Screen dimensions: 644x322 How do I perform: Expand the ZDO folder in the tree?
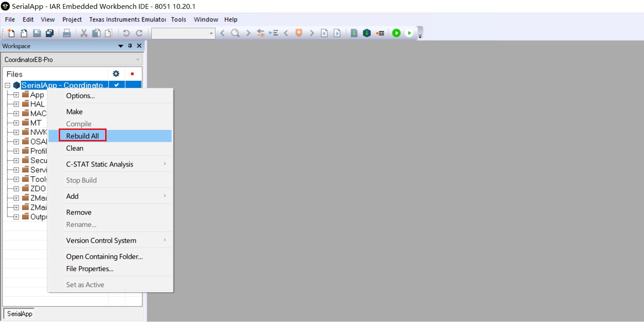pyautogui.click(x=16, y=189)
